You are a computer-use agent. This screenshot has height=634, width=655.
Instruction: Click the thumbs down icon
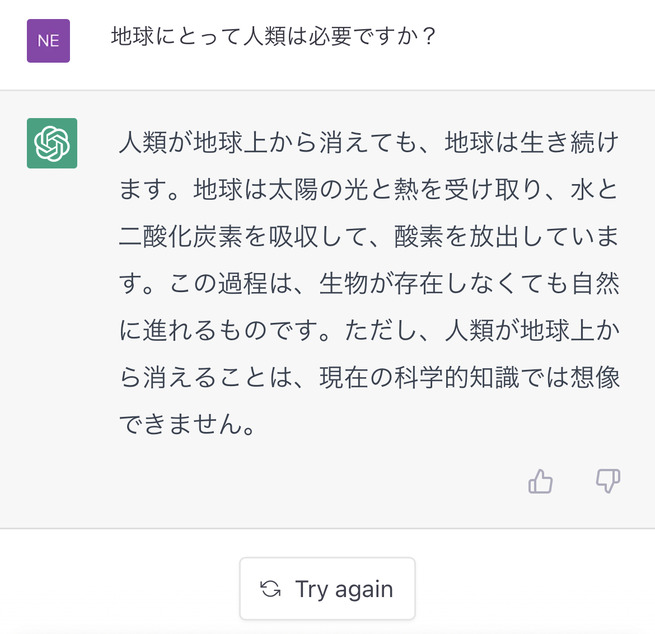click(x=608, y=481)
